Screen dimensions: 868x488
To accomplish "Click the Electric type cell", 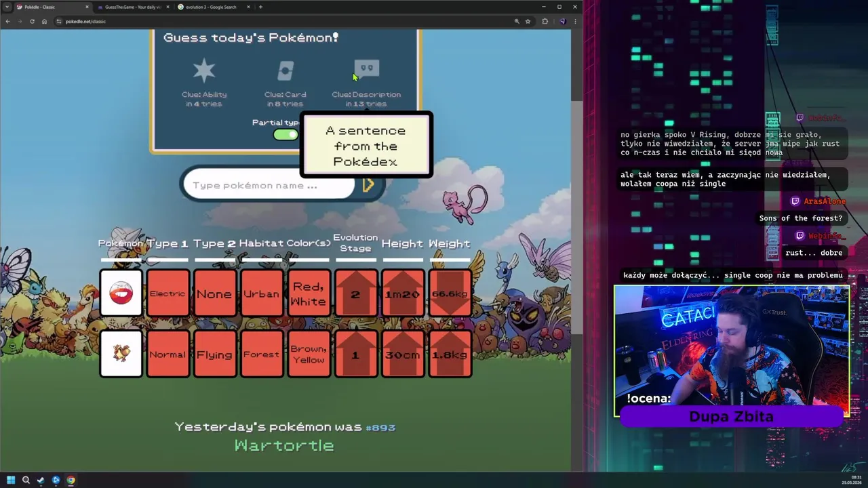I will tap(167, 293).
